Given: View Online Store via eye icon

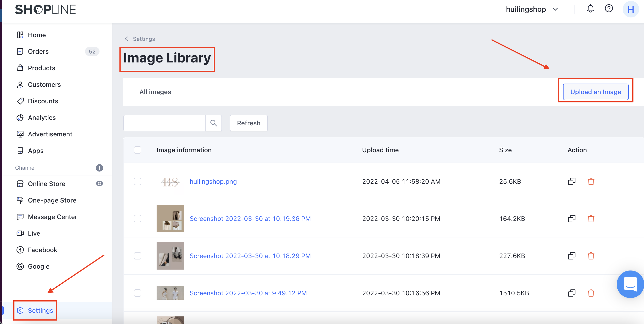Looking at the screenshot, I should pyautogui.click(x=99, y=183).
